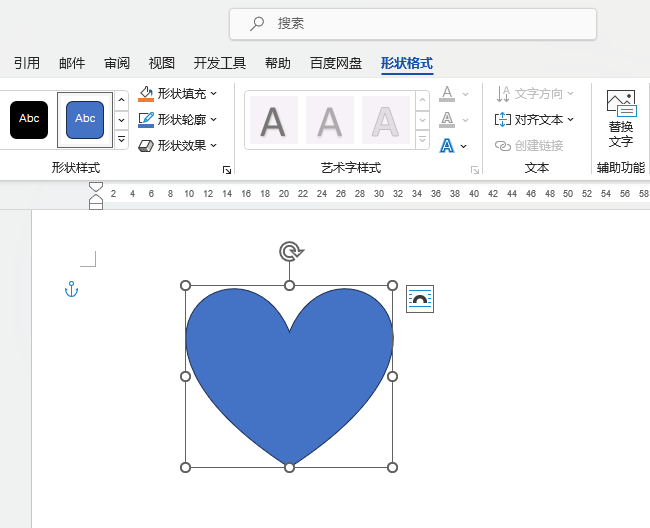Open the 文字方向 menu

pos(535,94)
